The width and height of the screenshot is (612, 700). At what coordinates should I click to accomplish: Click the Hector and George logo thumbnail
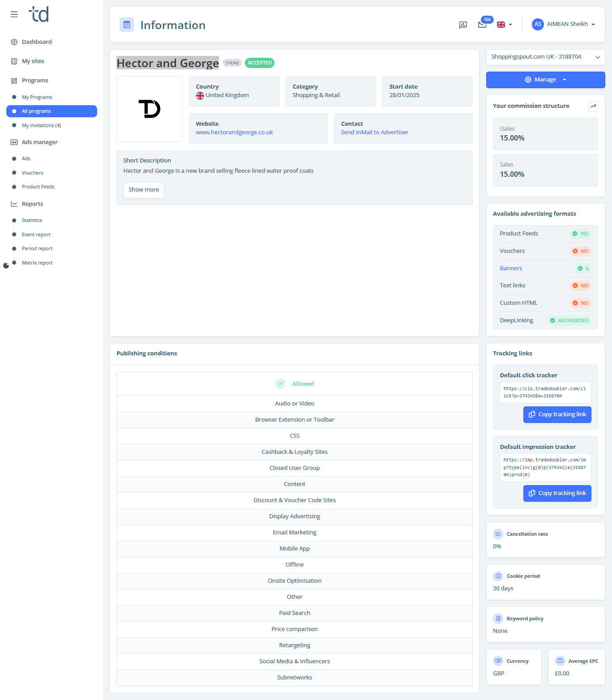(150, 109)
